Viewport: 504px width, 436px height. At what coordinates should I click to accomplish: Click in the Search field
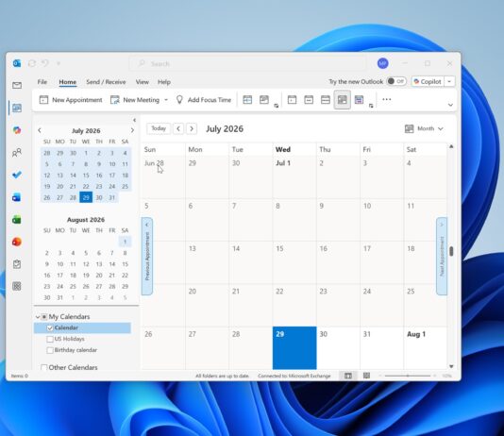(247, 63)
